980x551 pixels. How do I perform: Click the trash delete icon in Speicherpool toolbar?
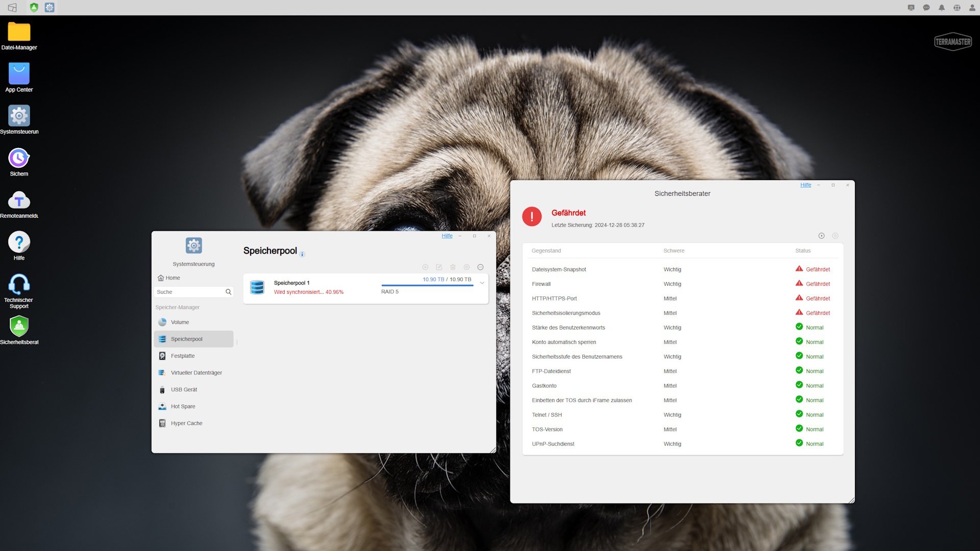tap(453, 267)
